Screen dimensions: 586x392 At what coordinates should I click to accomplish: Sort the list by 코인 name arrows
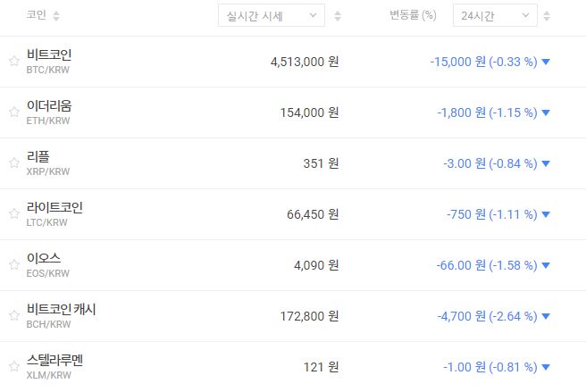point(56,16)
